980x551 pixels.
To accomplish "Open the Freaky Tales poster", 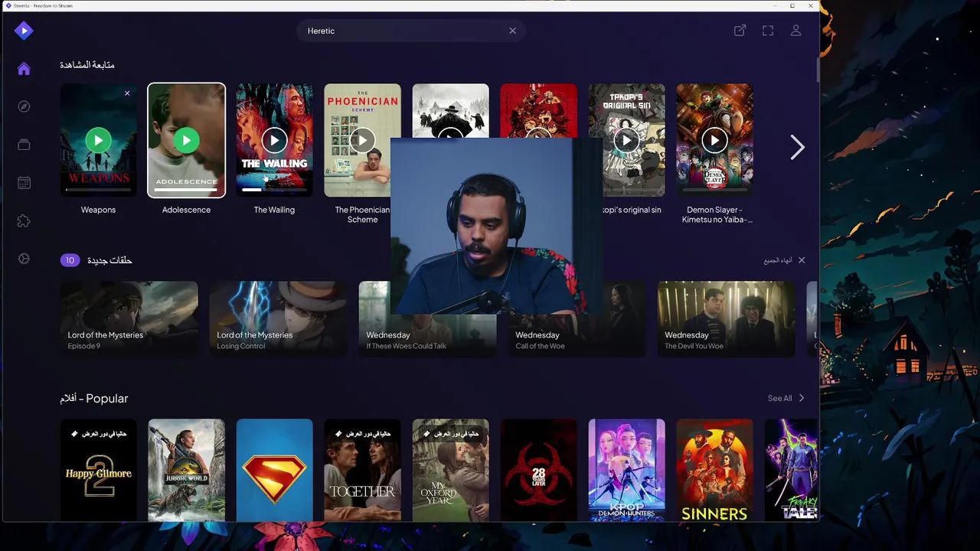I will [x=791, y=470].
